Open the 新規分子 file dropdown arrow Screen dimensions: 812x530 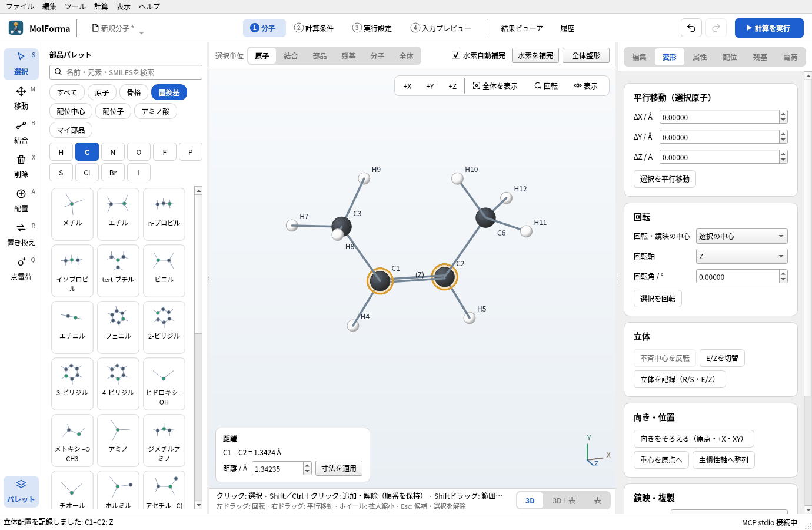click(141, 32)
